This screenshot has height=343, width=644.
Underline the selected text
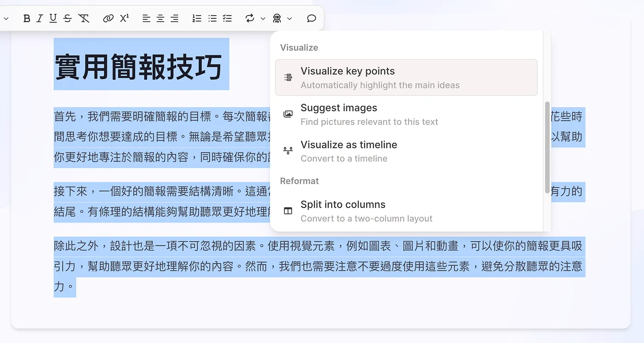tap(53, 18)
